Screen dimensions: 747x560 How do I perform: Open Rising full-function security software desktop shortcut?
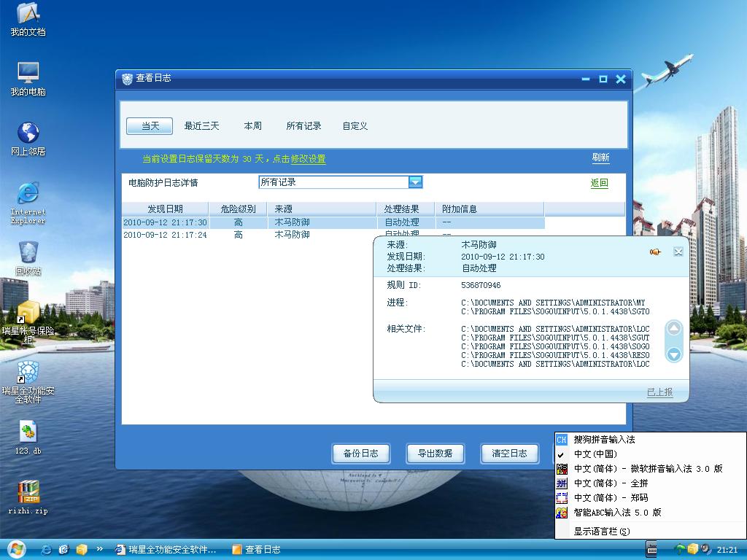point(28,373)
